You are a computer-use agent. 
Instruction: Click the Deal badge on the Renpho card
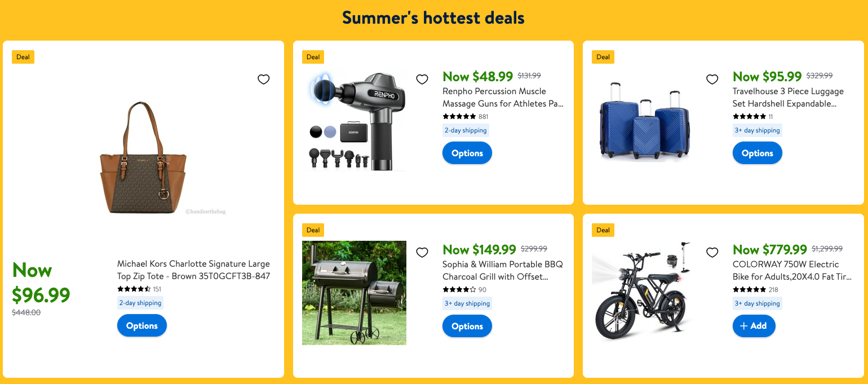coord(313,56)
